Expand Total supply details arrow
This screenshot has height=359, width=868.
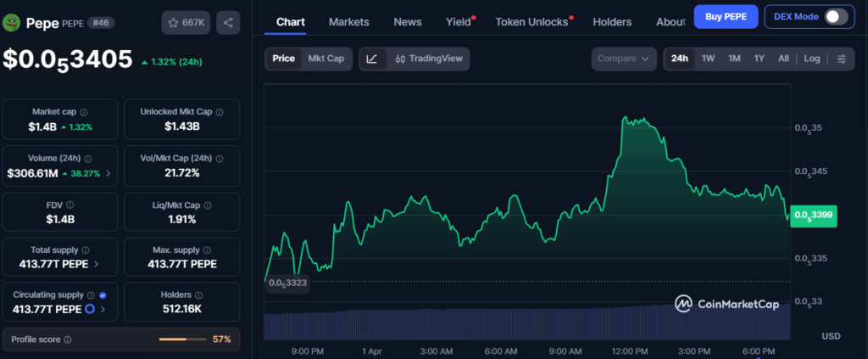coord(96,264)
